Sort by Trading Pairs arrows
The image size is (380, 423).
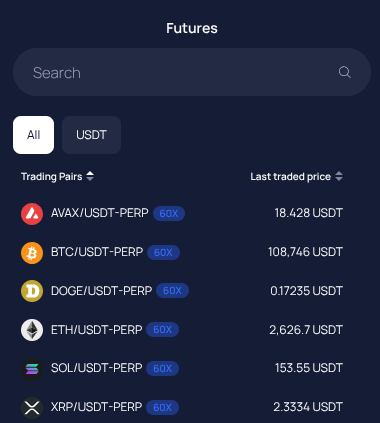pyautogui.click(x=90, y=176)
